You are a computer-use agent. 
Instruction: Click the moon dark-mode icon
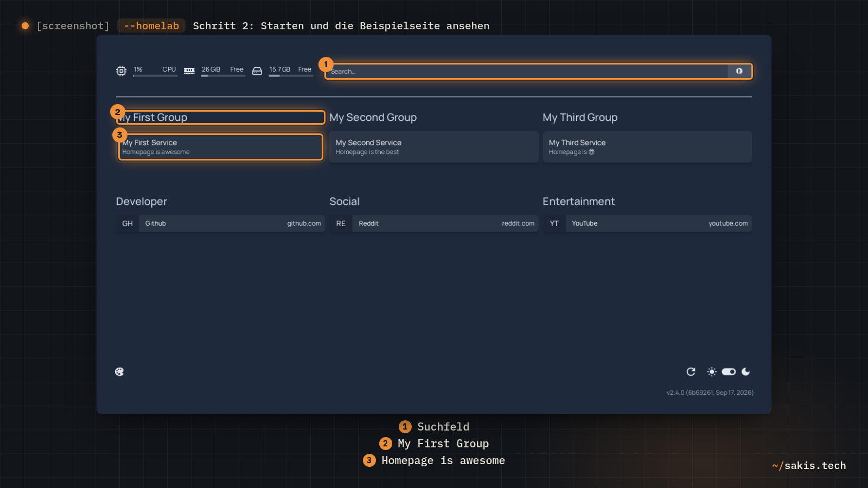coord(746,371)
